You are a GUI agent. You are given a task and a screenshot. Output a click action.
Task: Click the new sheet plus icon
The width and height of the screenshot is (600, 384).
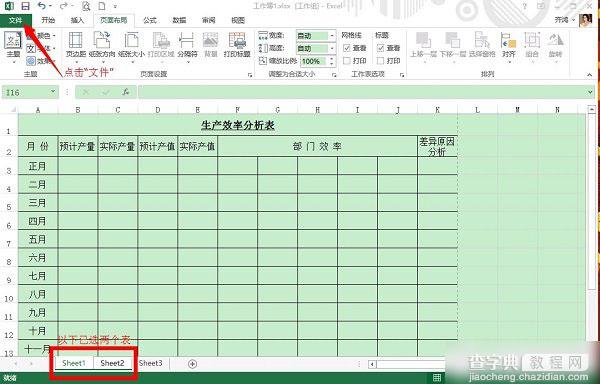[192, 364]
